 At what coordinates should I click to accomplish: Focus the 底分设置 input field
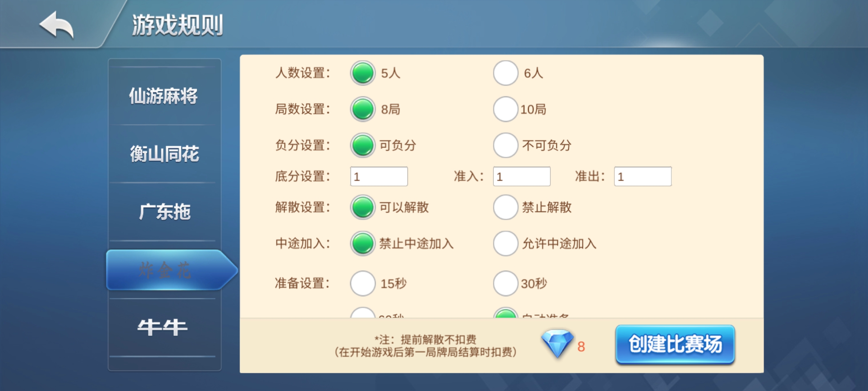pyautogui.click(x=379, y=177)
